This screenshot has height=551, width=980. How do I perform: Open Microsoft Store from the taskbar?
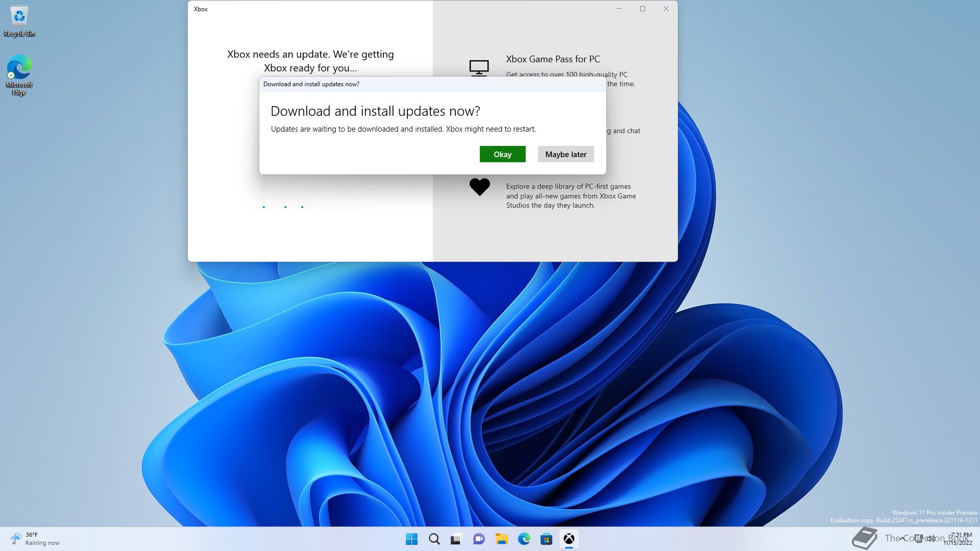[546, 539]
